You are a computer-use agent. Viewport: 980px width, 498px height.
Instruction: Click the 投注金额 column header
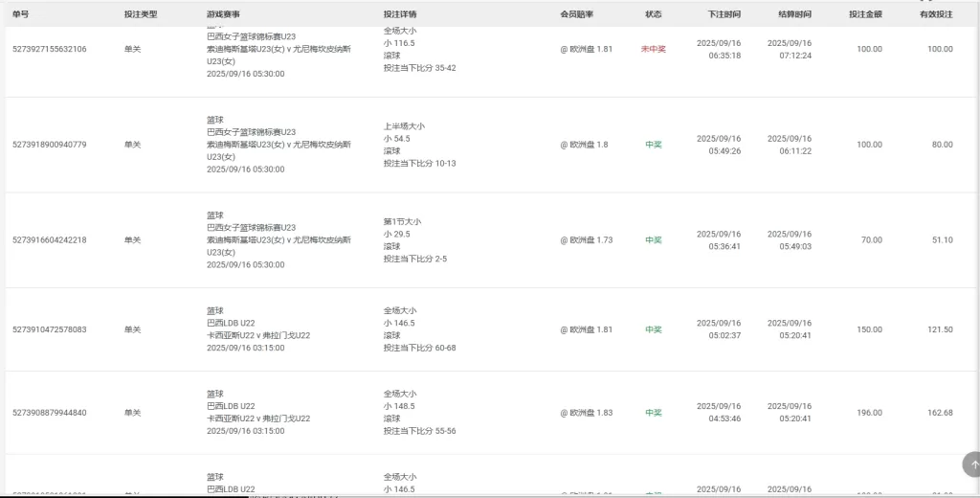[x=865, y=14]
